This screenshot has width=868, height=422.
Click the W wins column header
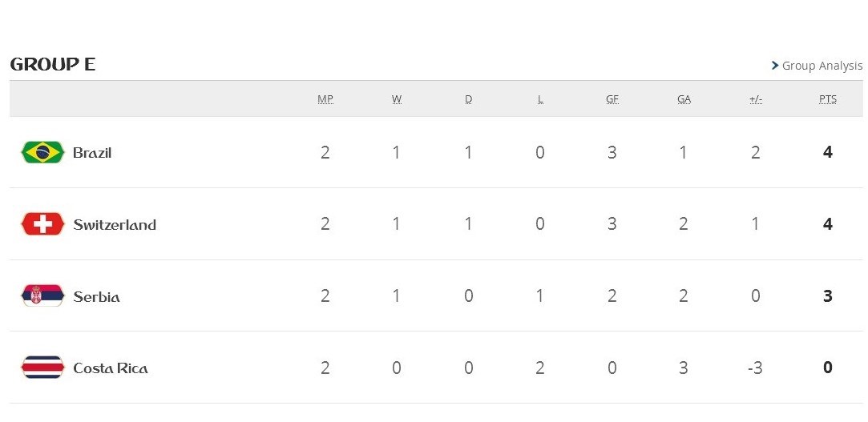(x=397, y=99)
